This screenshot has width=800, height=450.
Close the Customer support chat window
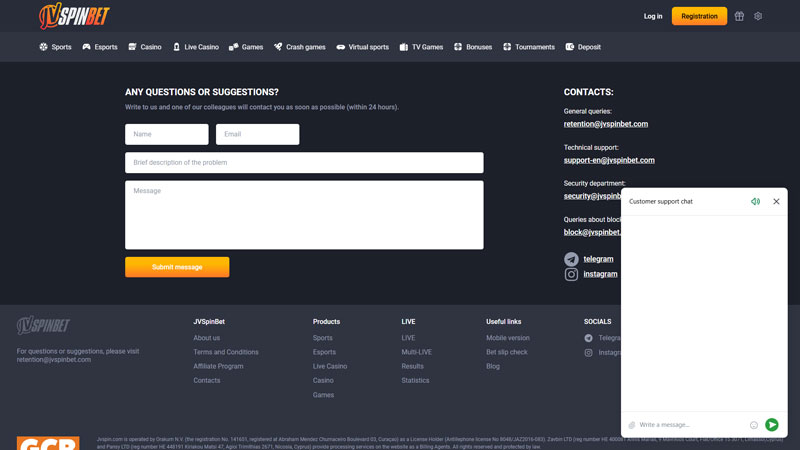tap(776, 202)
